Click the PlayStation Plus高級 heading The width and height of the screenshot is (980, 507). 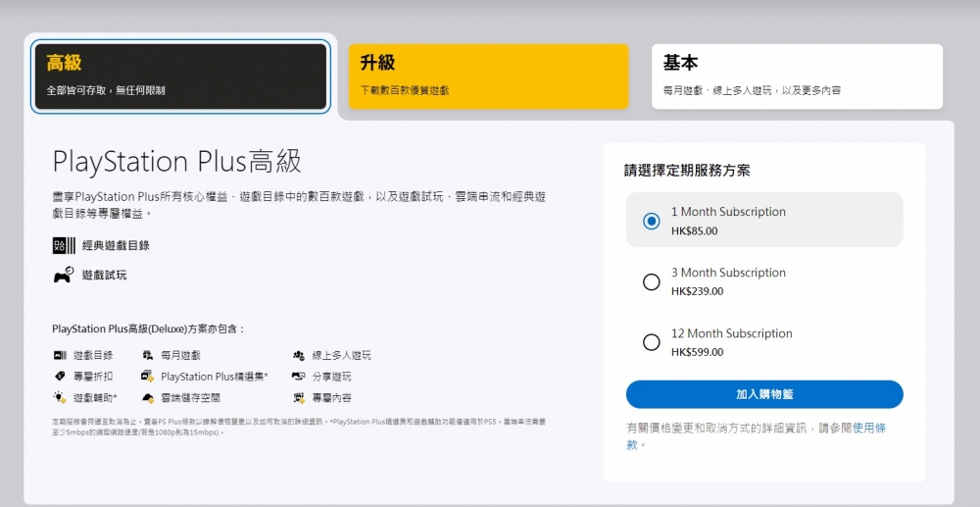point(176,161)
